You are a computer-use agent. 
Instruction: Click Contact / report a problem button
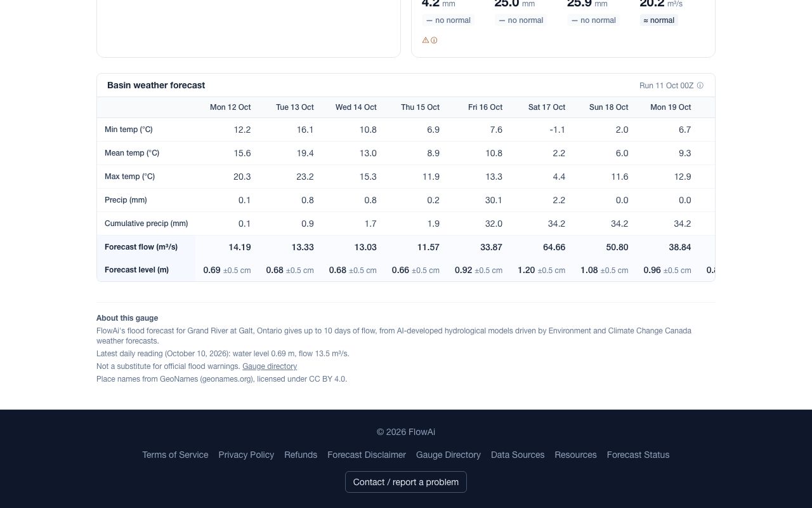coord(406,482)
